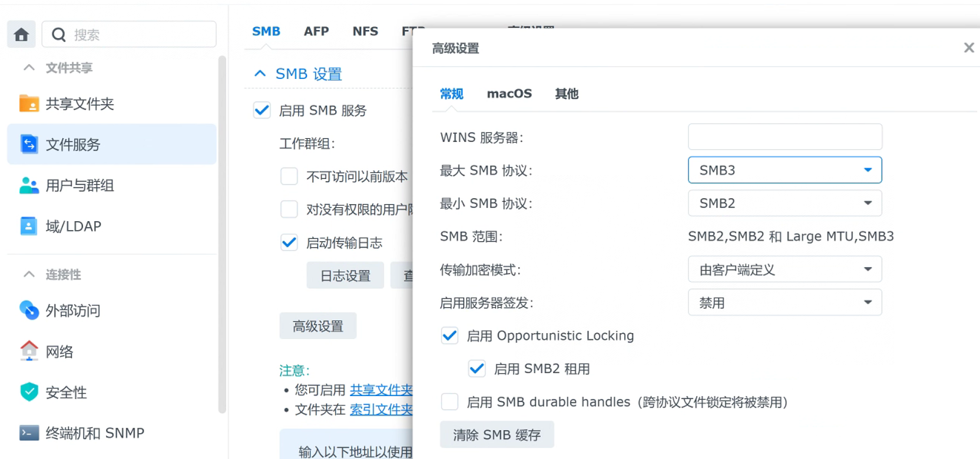The height and width of the screenshot is (459, 980).
Task: Open the 共享文件夹 link in notes
Action: pos(381,390)
